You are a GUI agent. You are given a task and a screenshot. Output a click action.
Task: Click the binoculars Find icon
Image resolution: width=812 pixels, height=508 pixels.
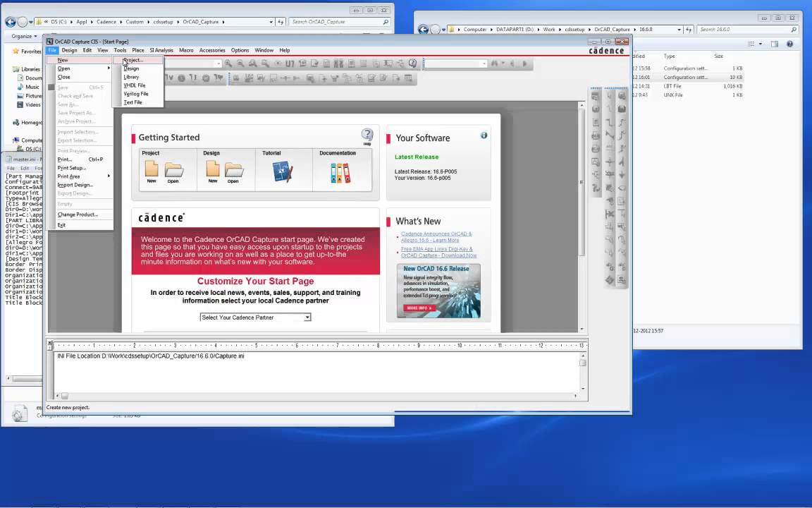pyautogui.click(x=495, y=64)
